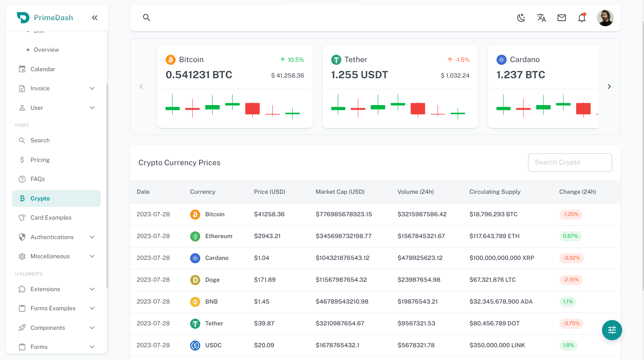Click next arrow on crypto carousel
This screenshot has height=360, width=644.
coord(609,87)
